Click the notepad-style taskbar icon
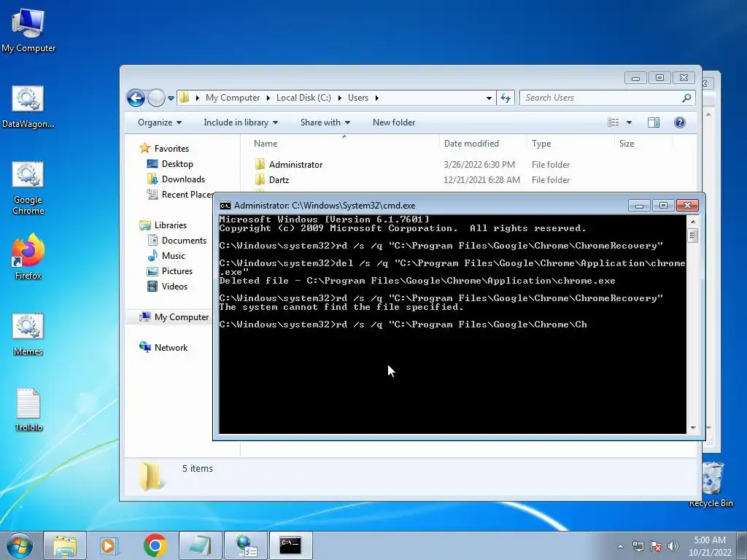Viewport: 747px width, 560px height. [x=200, y=545]
